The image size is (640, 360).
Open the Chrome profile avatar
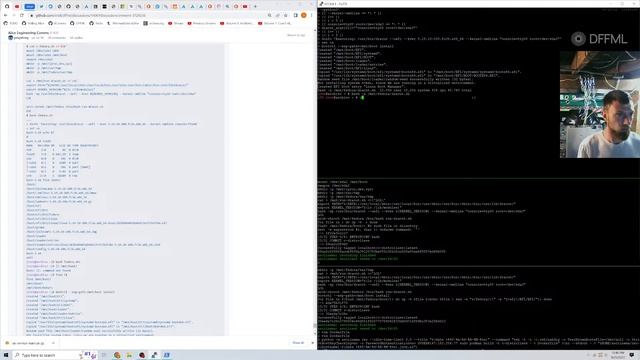[304, 16]
